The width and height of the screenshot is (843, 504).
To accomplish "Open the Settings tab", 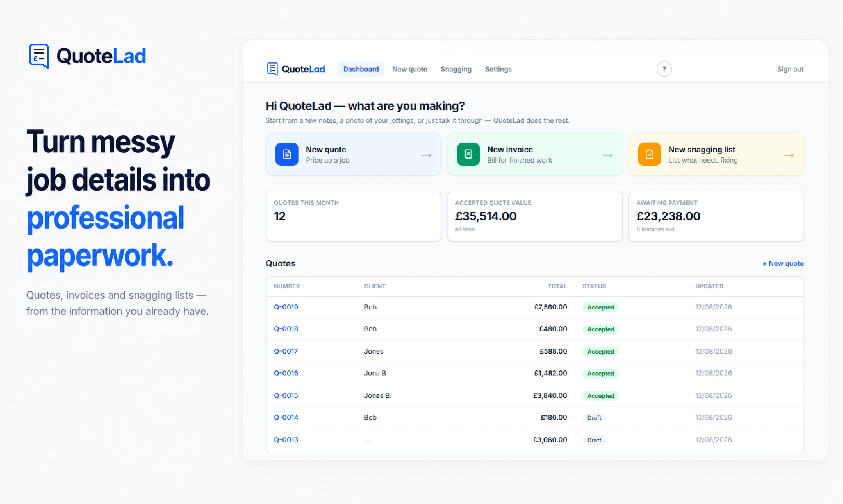I will [x=498, y=69].
